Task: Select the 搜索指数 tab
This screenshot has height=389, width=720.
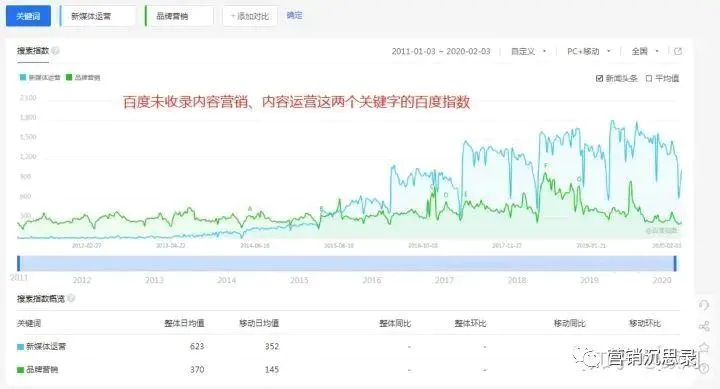Action: coord(33,51)
